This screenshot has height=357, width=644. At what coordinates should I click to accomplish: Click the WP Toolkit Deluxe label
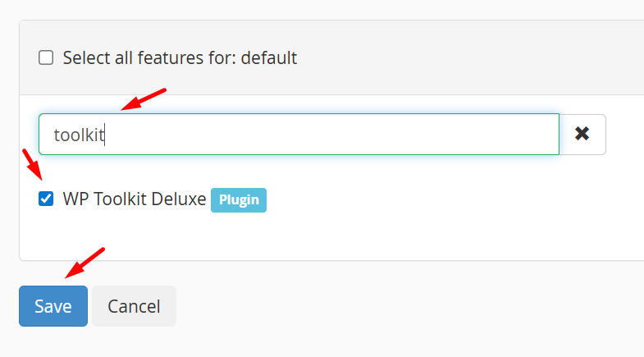coord(135,199)
